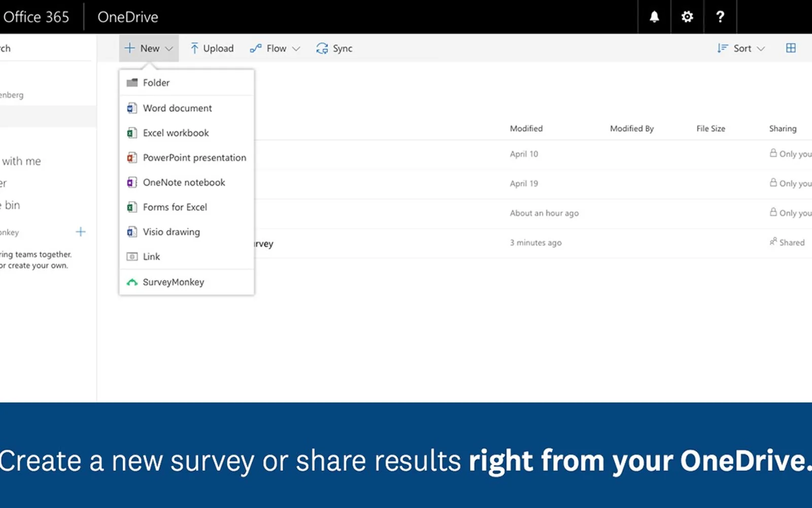Expand the Flow dropdown
The height and width of the screenshot is (508, 812).
(275, 48)
